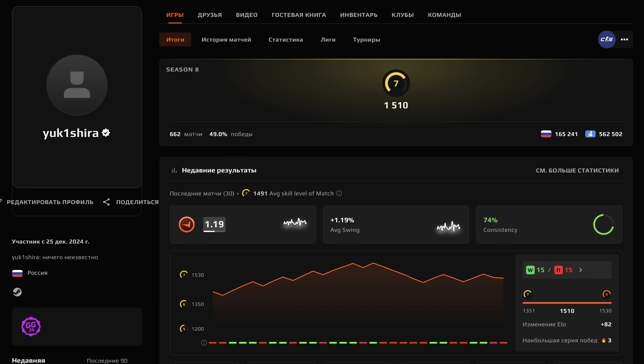The width and height of the screenshot is (644, 364).
Task: Click the CS2 game selector icon
Action: pos(607,39)
